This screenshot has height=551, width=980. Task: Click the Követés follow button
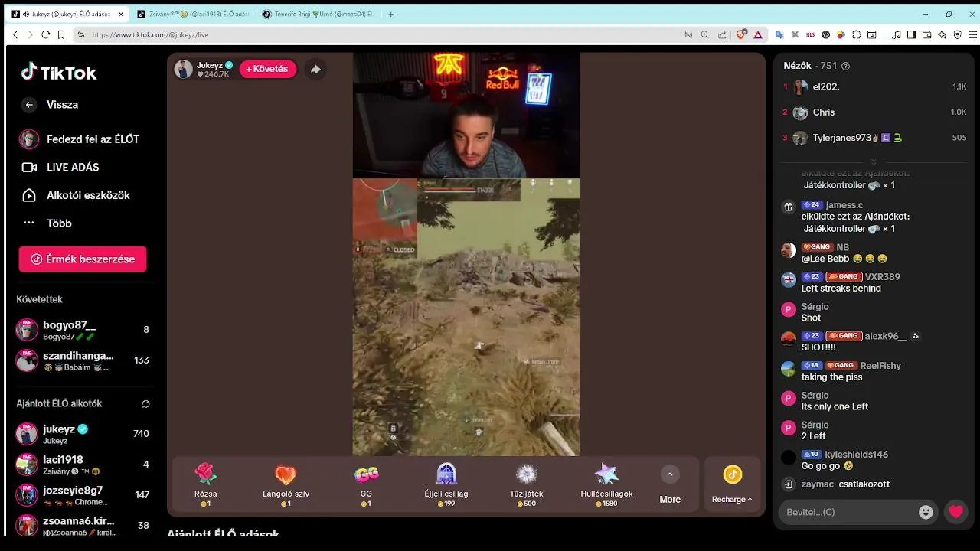point(267,69)
